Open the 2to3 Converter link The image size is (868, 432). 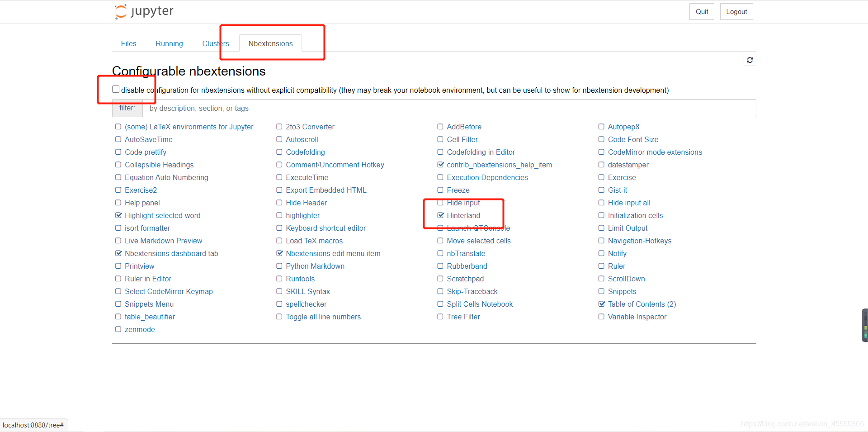310,127
